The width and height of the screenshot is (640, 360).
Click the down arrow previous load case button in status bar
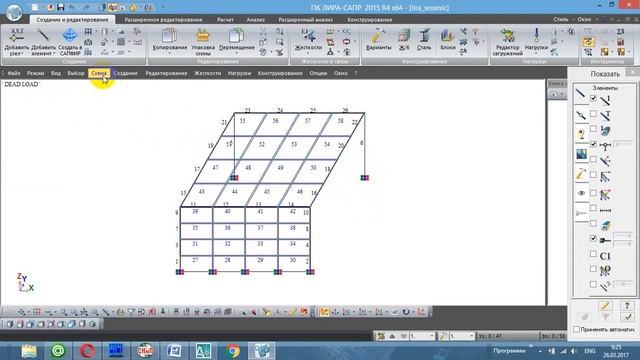(403, 336)
